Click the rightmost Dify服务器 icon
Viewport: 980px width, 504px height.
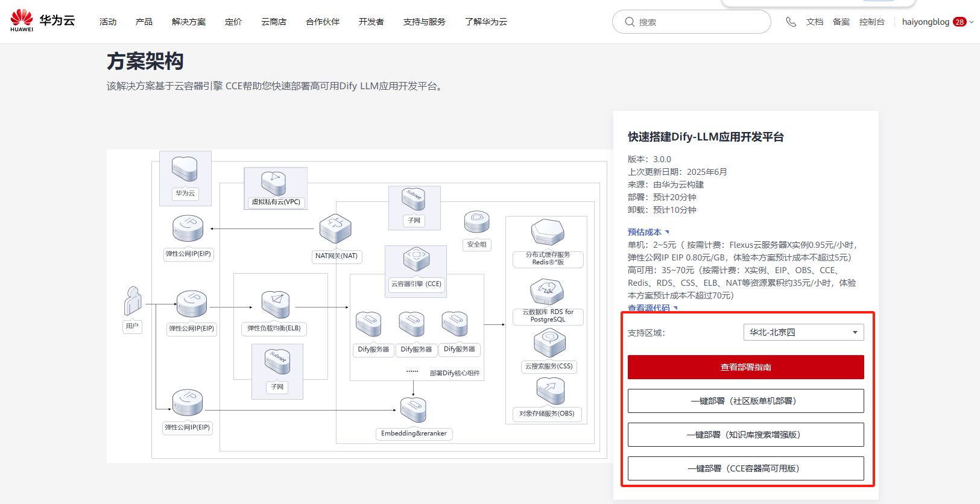pyautogui.click(x=455, y=324)
